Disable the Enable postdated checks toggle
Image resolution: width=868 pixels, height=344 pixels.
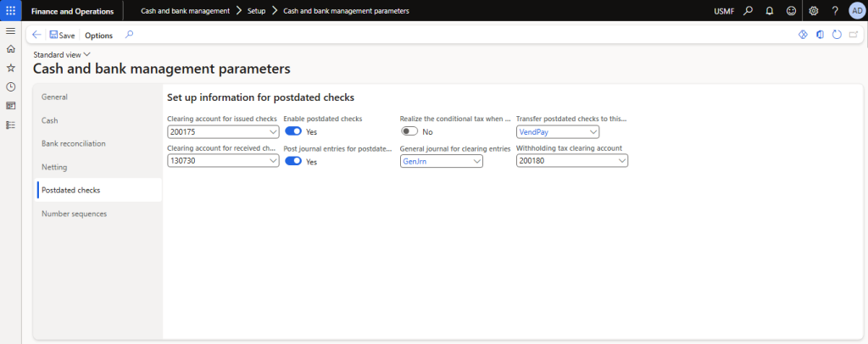click(293, 131)
